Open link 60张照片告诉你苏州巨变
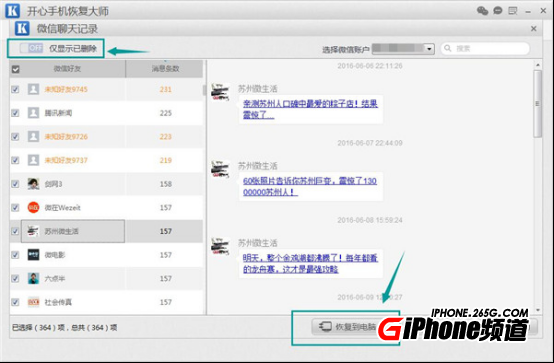 pos(310,186)
